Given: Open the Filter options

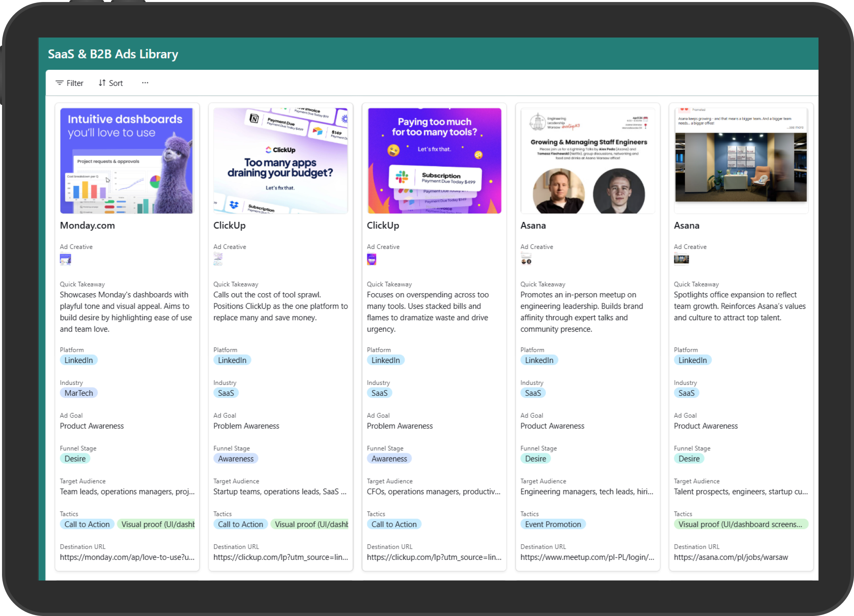Looking at the screenshot, I should (x=69, y=83).
